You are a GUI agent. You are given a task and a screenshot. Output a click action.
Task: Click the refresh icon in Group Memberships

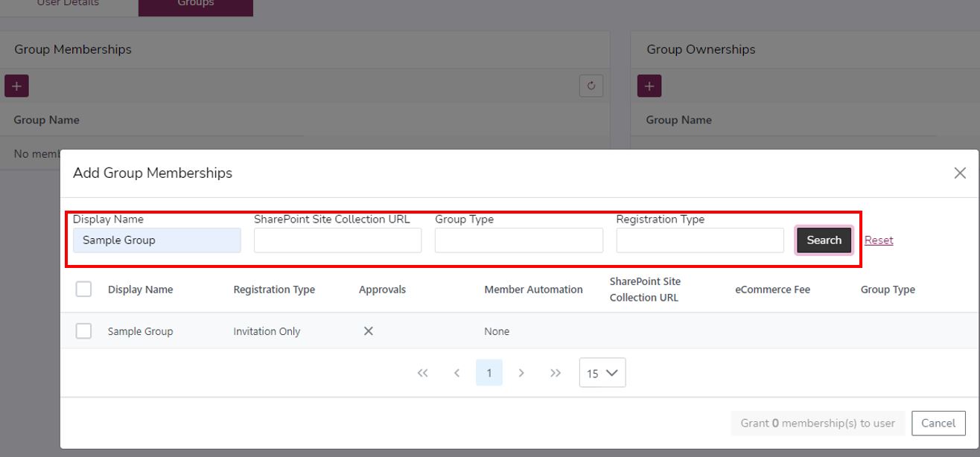(591, 86)
